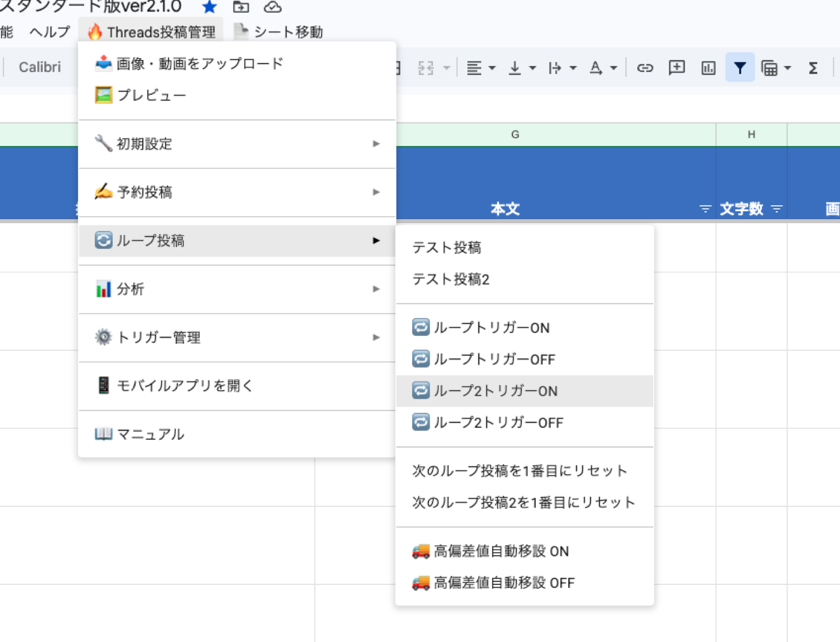Star the spreadsheet document

point(209,7)
